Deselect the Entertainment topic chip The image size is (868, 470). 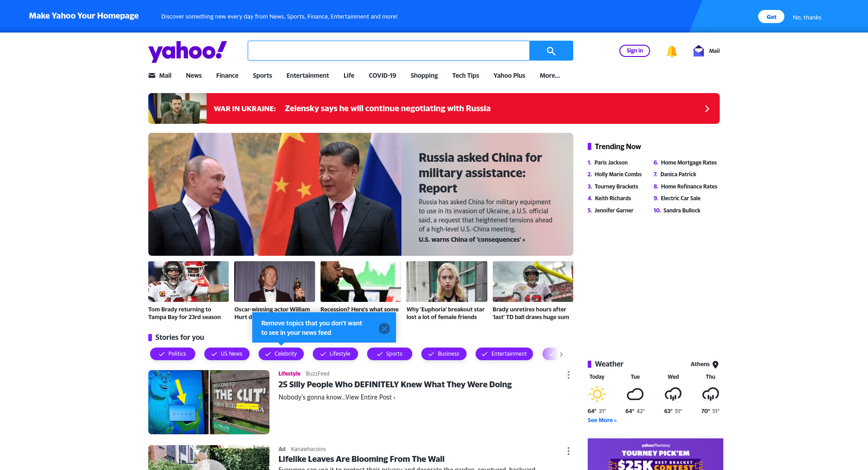(x=504, y=354)
